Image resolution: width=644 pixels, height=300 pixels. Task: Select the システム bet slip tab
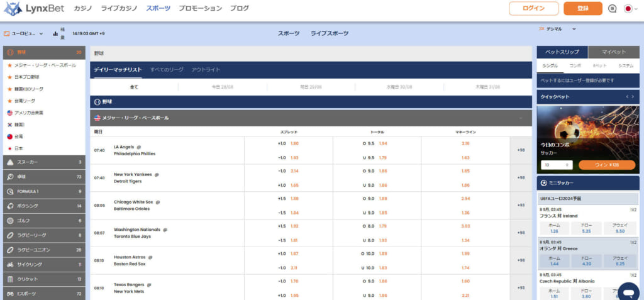(626, 66)
